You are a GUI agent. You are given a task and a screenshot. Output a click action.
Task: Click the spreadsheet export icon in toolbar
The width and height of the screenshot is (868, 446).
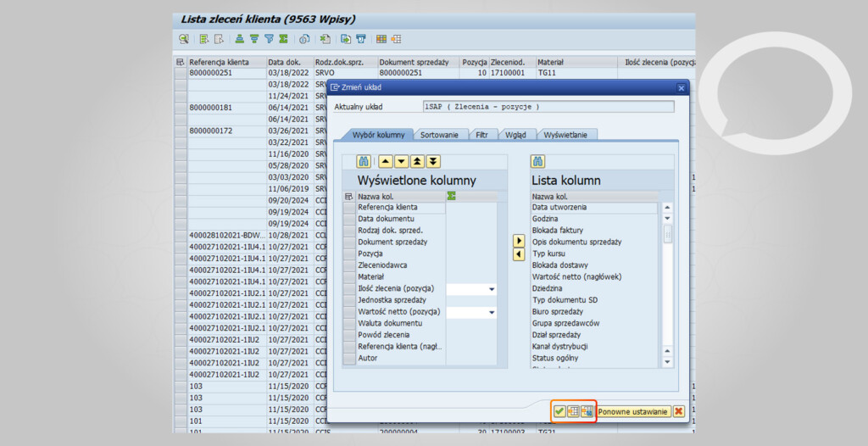tap(325, 39)
